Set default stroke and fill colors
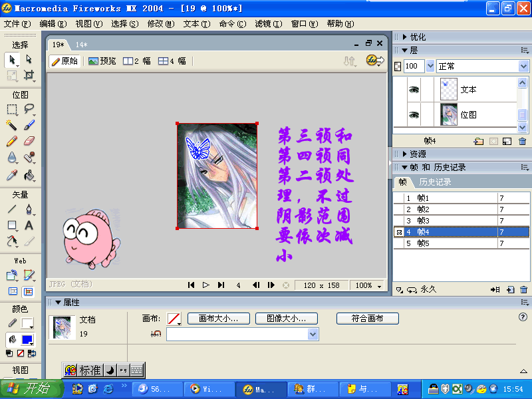 (x=9, y=354)
